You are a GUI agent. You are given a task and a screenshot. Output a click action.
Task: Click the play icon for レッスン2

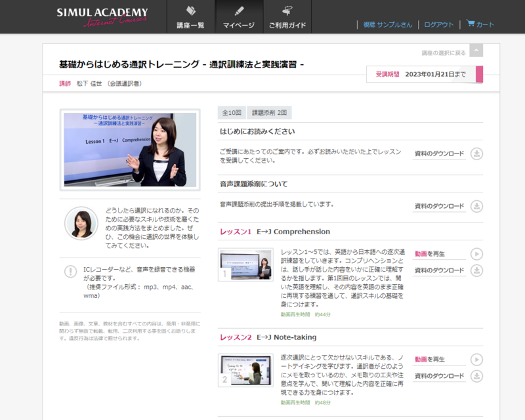coord(477,360)
